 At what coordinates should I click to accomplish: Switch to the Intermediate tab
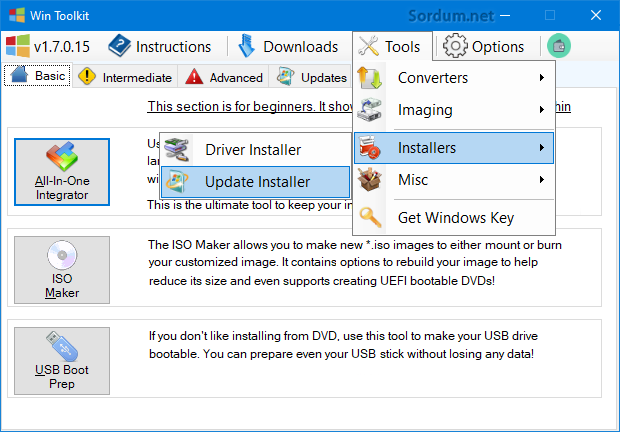[125, 76]
